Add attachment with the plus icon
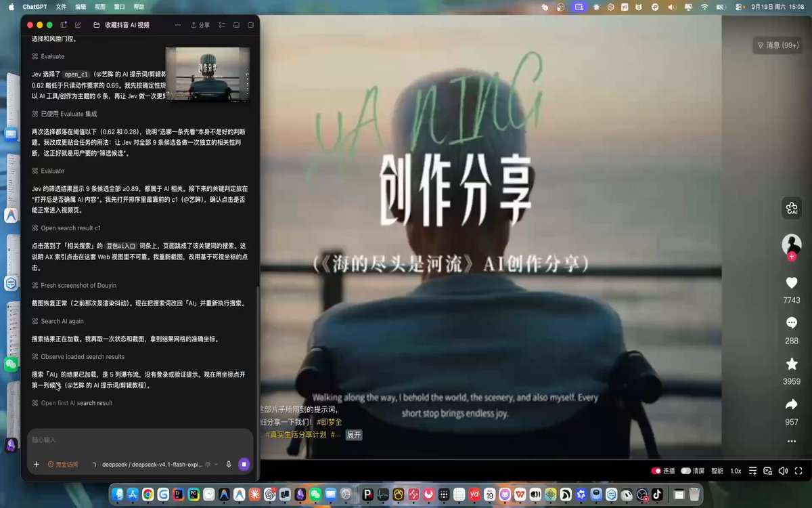The height and width of the screenshot is (508, 812). pos(37,464)
